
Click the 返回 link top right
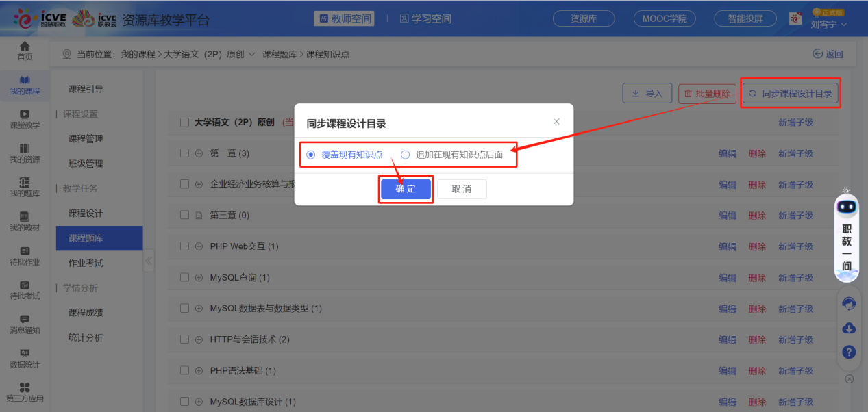pos(828,53)
